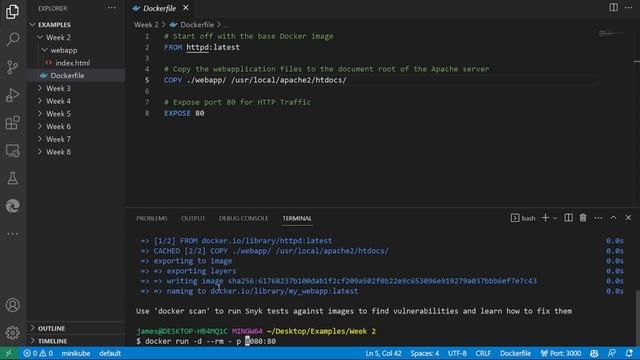Screen dimensions: 640x360
Task: Open the Run and Debug view
Action: point(13,95)
